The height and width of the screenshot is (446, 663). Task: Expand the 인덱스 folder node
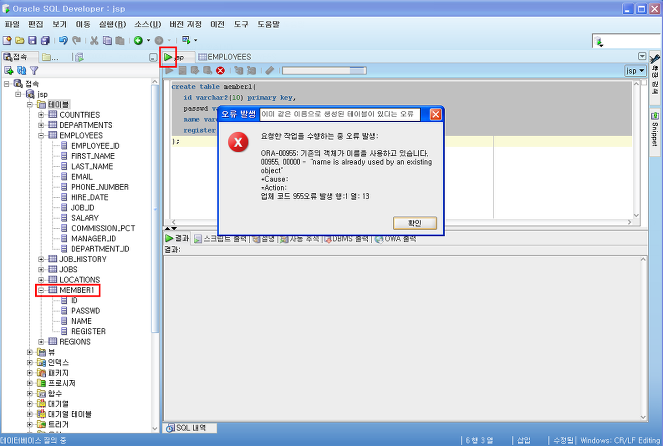click(30, 362)
